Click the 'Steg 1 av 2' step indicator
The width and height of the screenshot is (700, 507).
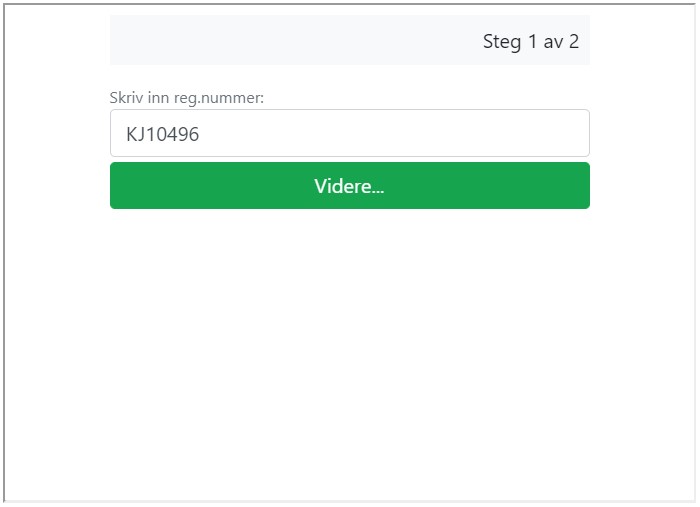pyautogui.click(x=531, y=42)
